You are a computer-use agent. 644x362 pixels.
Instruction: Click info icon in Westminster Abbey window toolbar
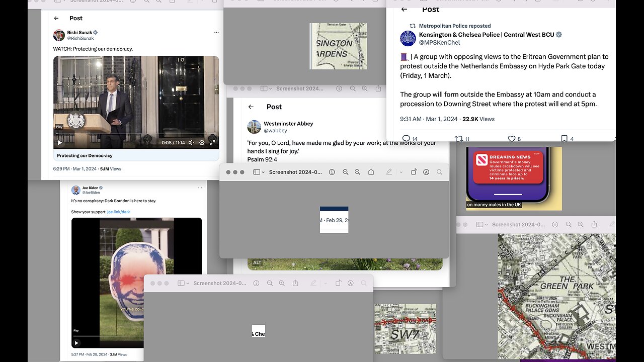[x=339, y=88]
